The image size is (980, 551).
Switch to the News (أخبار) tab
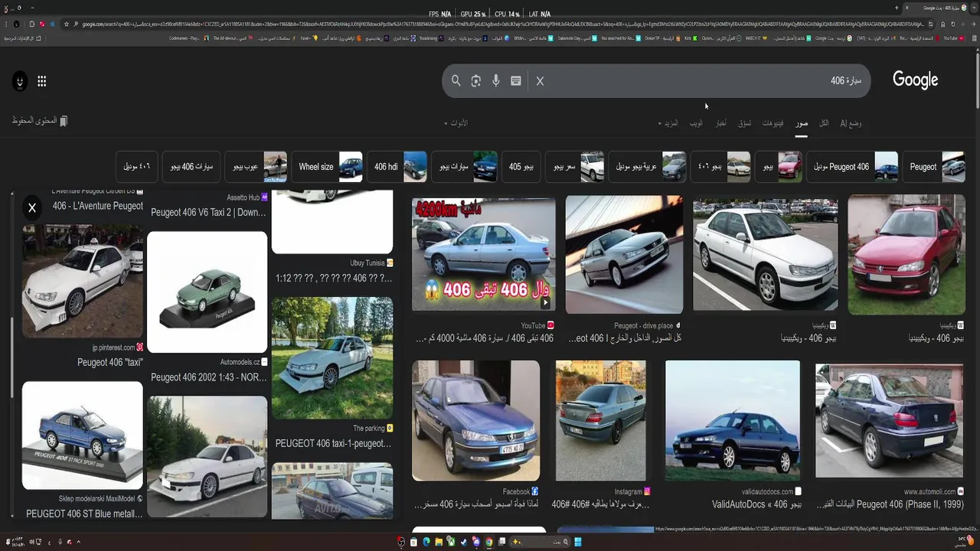[x=721, y=123]
